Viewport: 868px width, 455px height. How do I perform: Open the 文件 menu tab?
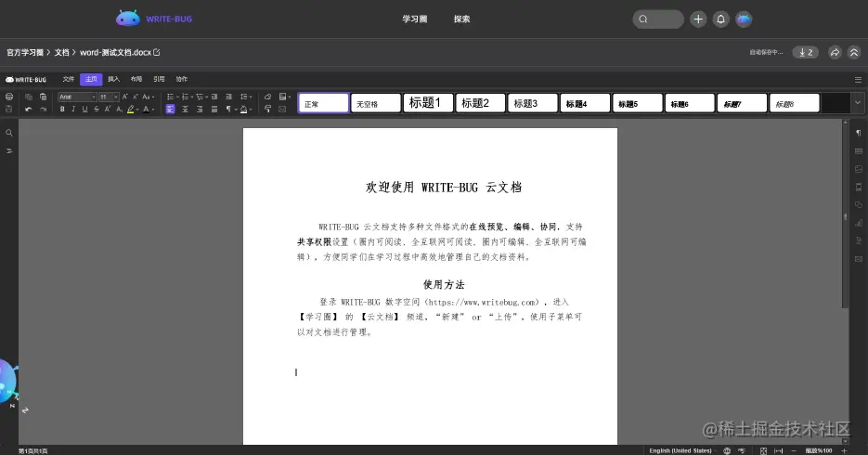click(x=68, y=79)
